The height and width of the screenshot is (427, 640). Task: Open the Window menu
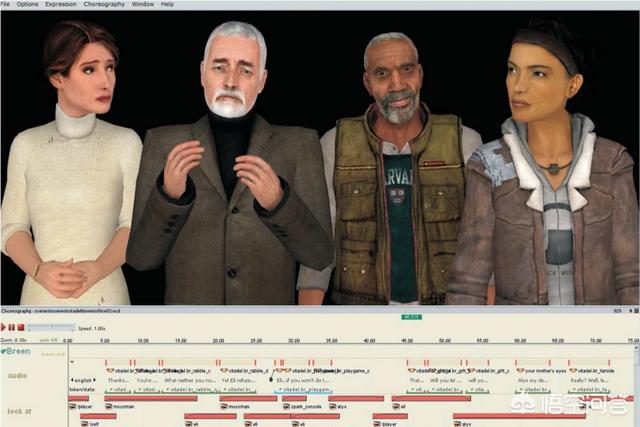pos(143,4)
